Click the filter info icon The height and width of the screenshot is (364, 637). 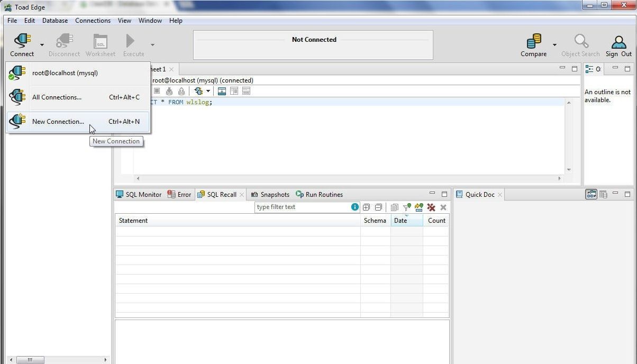pos(355,207)
